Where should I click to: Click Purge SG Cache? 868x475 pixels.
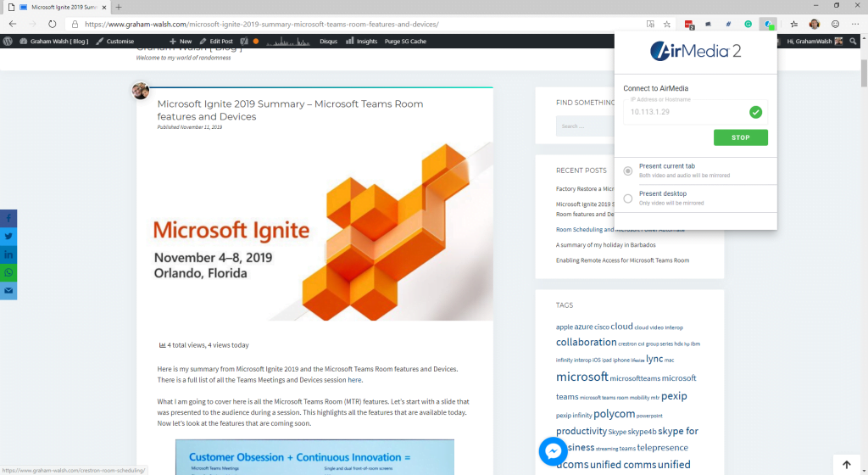(405, 41)
